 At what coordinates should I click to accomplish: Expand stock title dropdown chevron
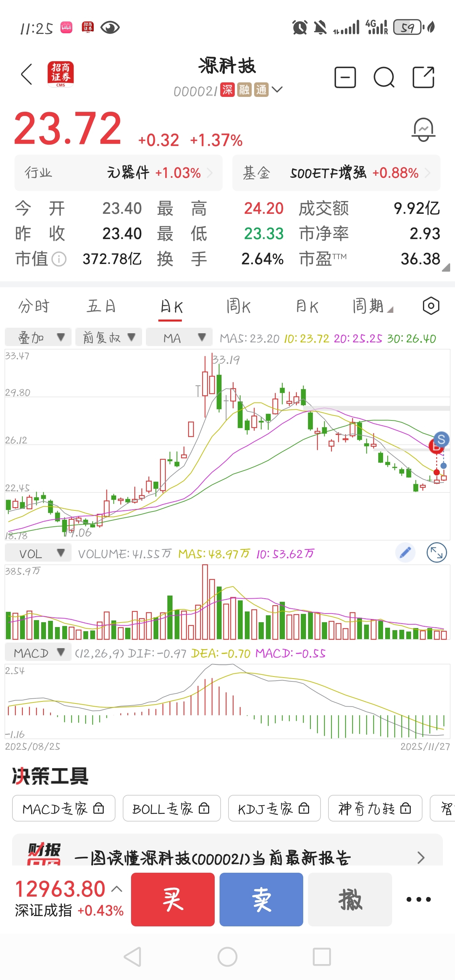(277, 89)
